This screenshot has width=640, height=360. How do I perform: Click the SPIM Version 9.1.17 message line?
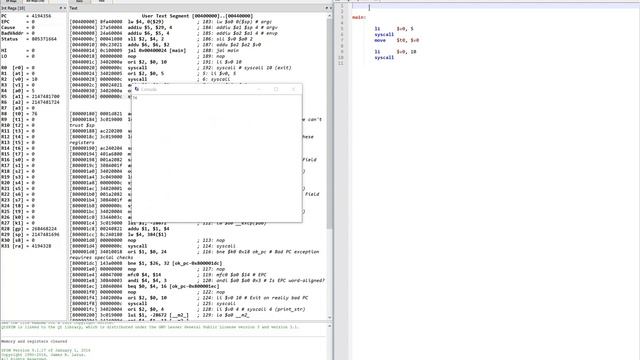pos(46,350)
